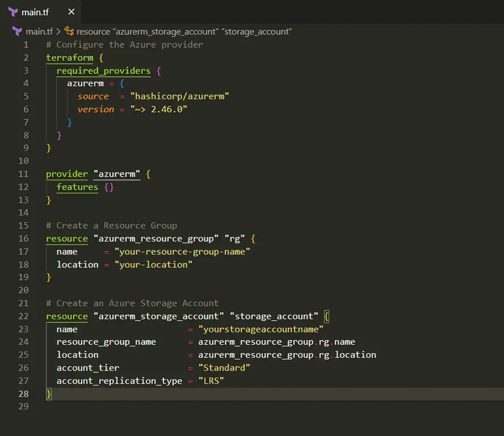Click the "~> 2.46.0" version string

pos(158,109)
